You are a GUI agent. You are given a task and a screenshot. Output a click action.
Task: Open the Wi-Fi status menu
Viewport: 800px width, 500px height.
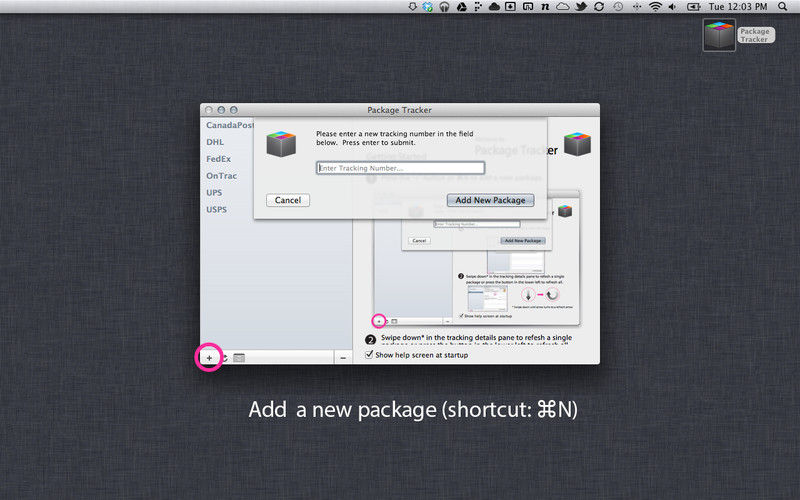point(655,7)
